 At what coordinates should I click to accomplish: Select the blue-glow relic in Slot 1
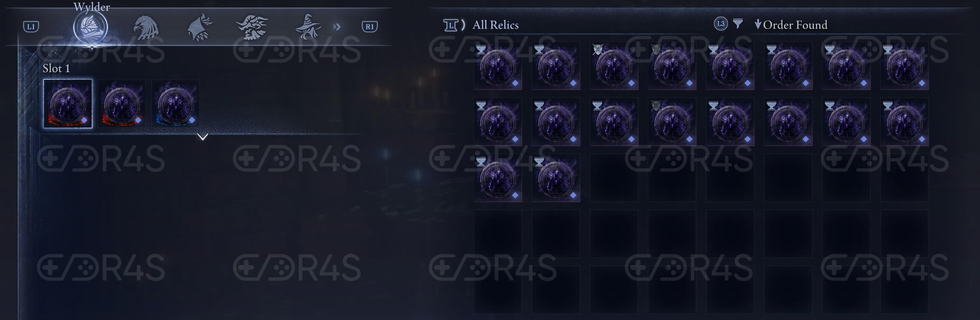175,104
